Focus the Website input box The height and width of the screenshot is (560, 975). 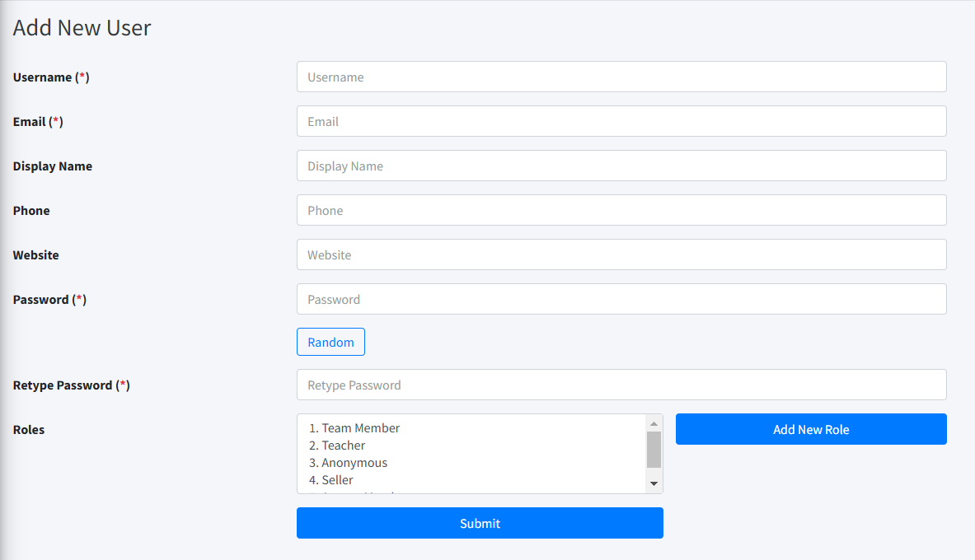621,254
